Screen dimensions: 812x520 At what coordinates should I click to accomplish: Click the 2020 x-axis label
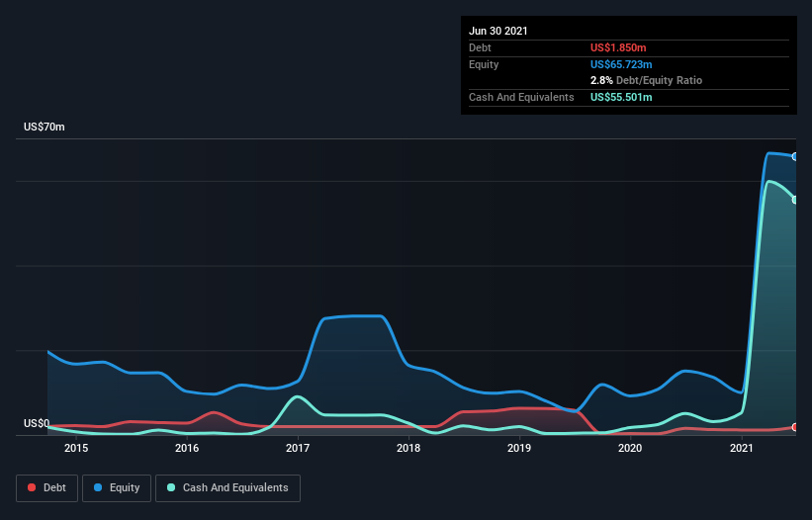tap(630, 448)
